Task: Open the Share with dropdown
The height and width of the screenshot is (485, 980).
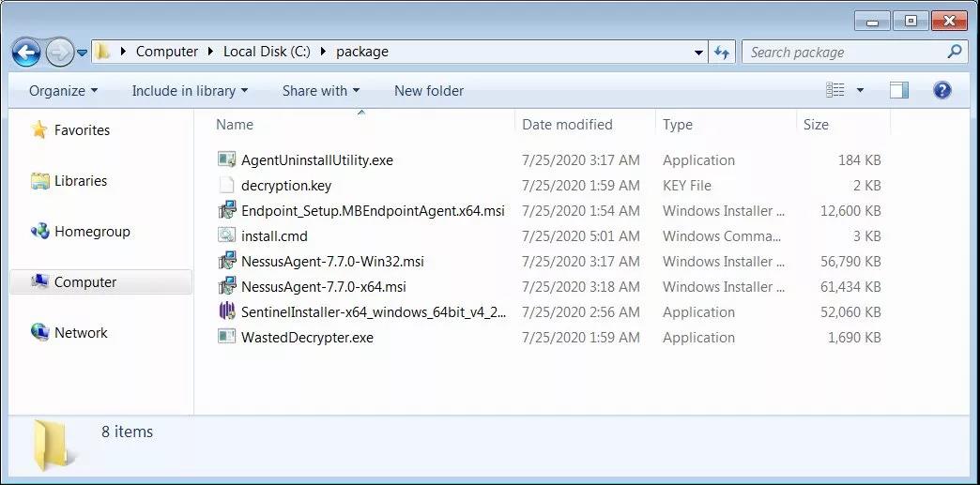Action: click(x=320, y=91)
